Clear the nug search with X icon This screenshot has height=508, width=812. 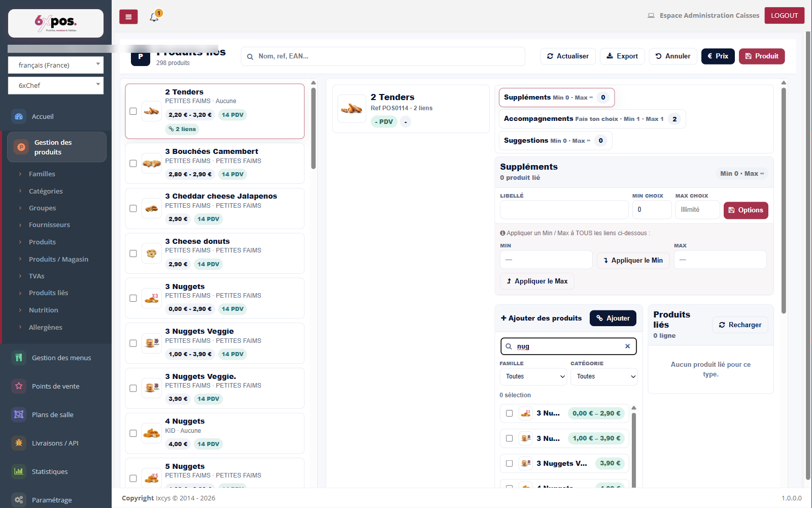click(627, 346)
